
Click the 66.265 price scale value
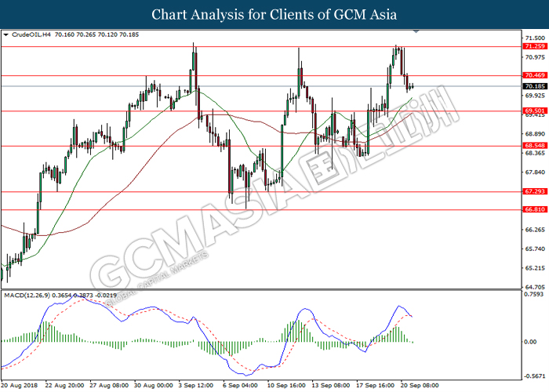(535, 230)
